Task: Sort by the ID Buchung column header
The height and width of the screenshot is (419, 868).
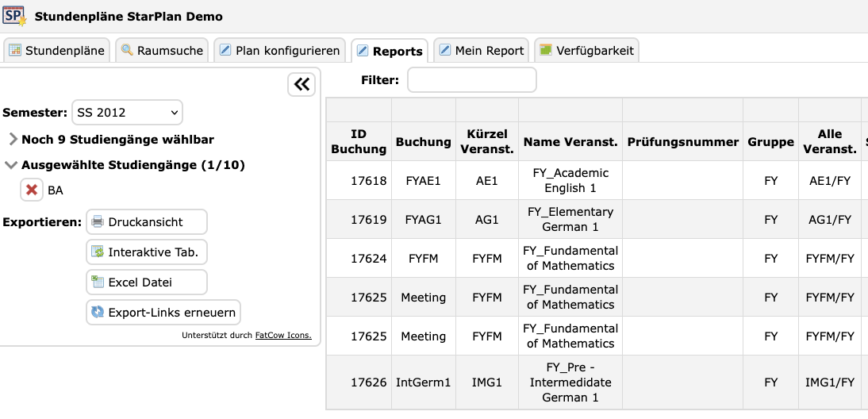Action: click(x=359, y=141)
